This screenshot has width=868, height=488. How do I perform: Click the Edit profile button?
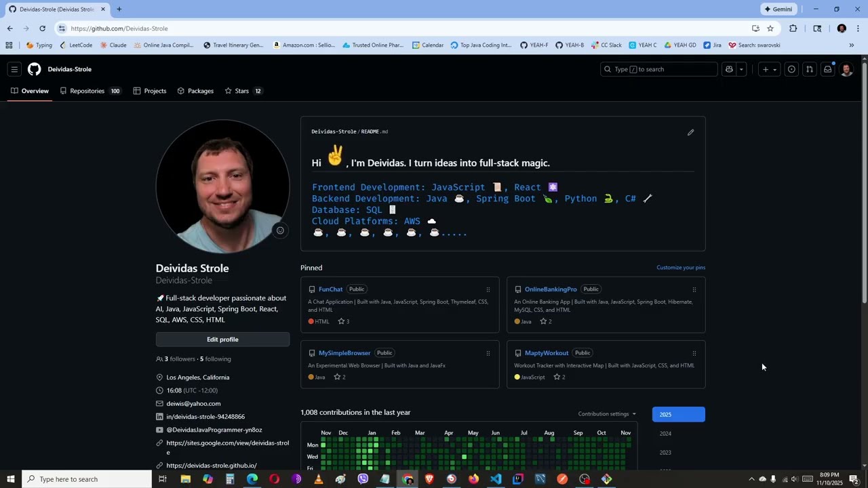click(222, 340)
